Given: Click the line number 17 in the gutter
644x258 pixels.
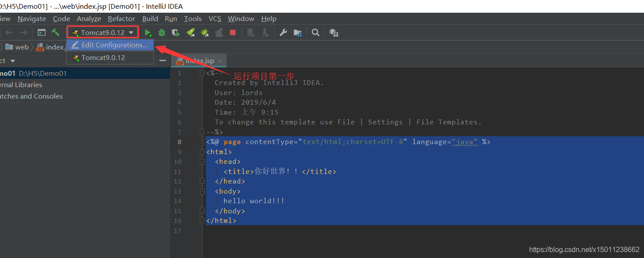Looking at the screenshot, I should click(178, 231).
